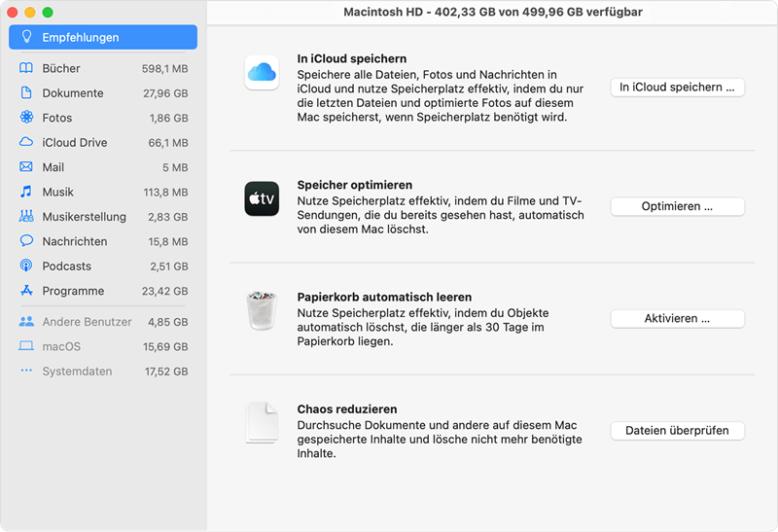Click the iCloud app icon in recommendations
The width and height of the screenshot is (778, 532).
[262, 72]
